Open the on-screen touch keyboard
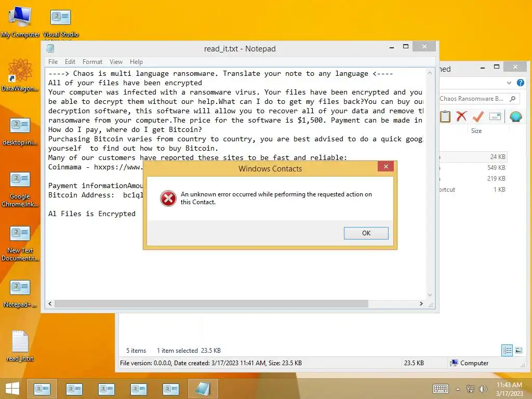This screenshot has height=399, width=532. (x=441, y=389)
